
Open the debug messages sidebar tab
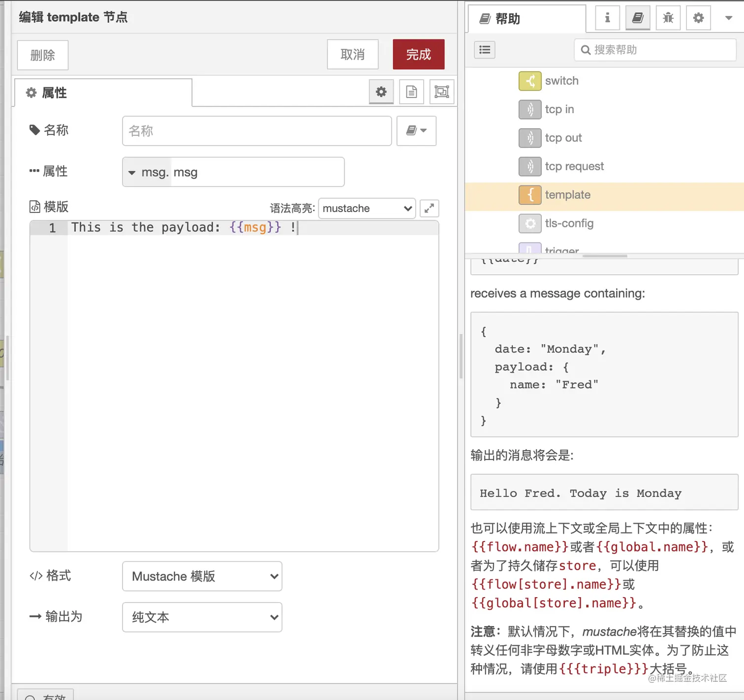tap(668, 18)
